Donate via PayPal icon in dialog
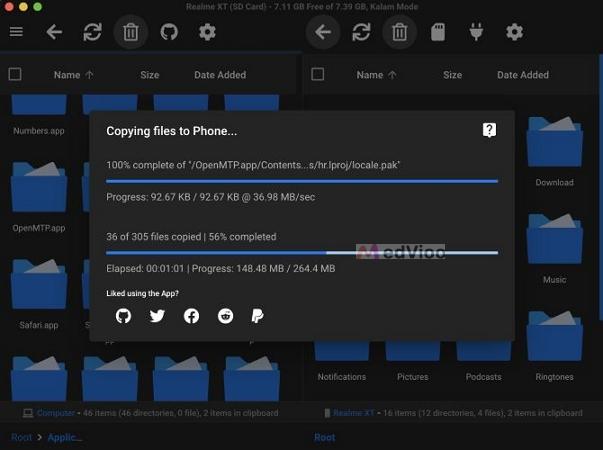Image resolution: width=603 pixels, height=450 pixels. tap(257, 316)
